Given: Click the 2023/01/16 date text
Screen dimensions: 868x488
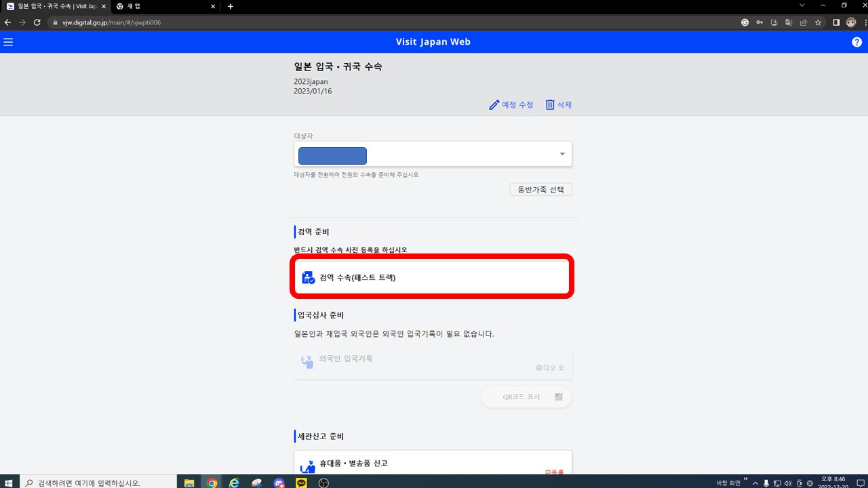Looking at the screenshot, I should (x=313, y=91).
